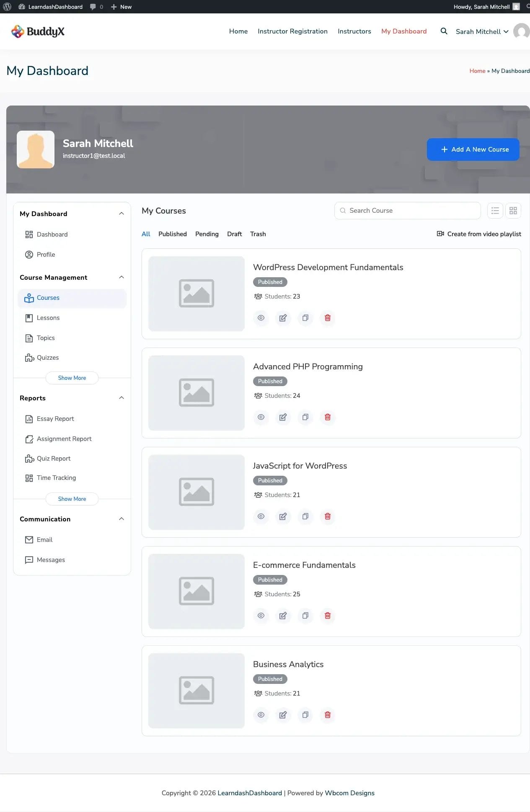Collapse the Course Management section
530x812 pixels.
click(122, 277)
